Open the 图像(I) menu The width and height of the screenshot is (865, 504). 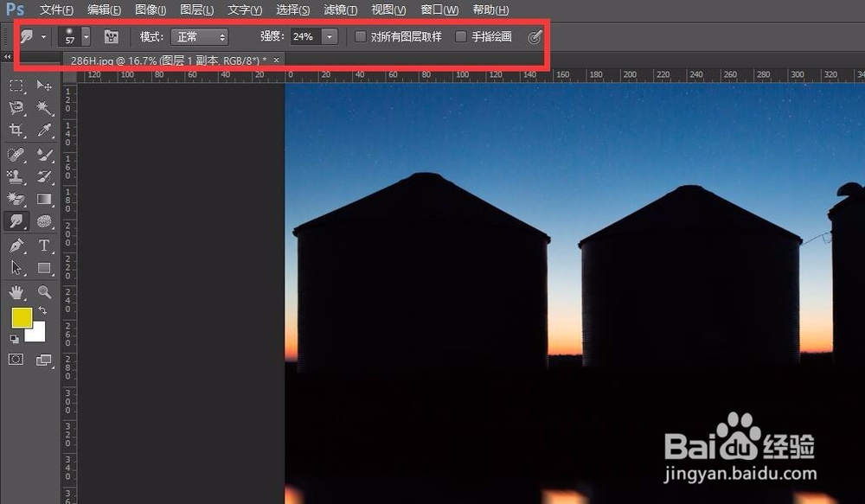[151, 10]
